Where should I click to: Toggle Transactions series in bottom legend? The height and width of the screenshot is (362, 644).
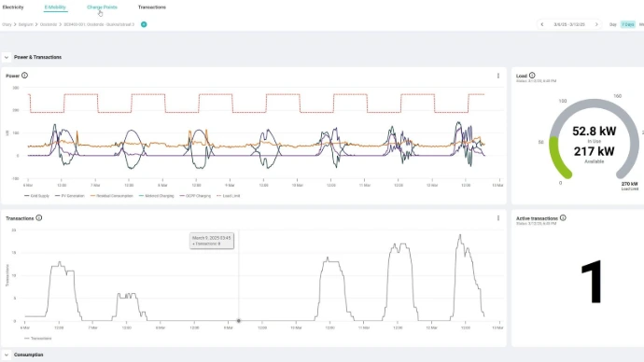37,338
